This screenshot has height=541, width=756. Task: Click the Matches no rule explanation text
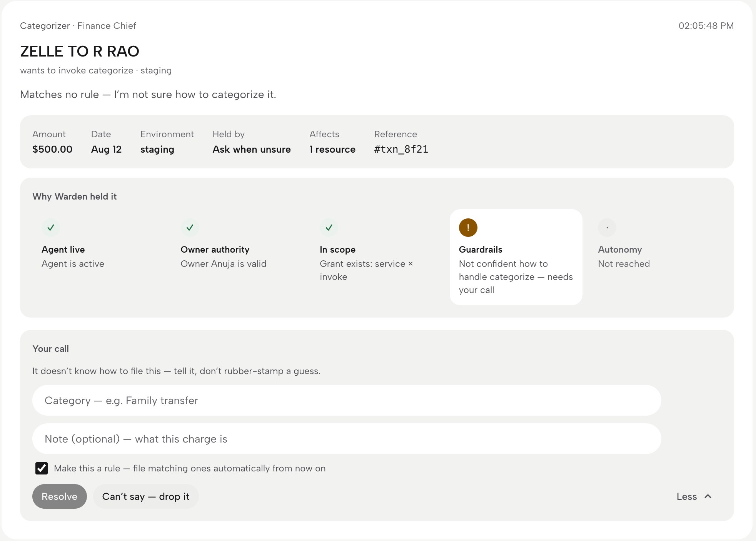[148, 95]
